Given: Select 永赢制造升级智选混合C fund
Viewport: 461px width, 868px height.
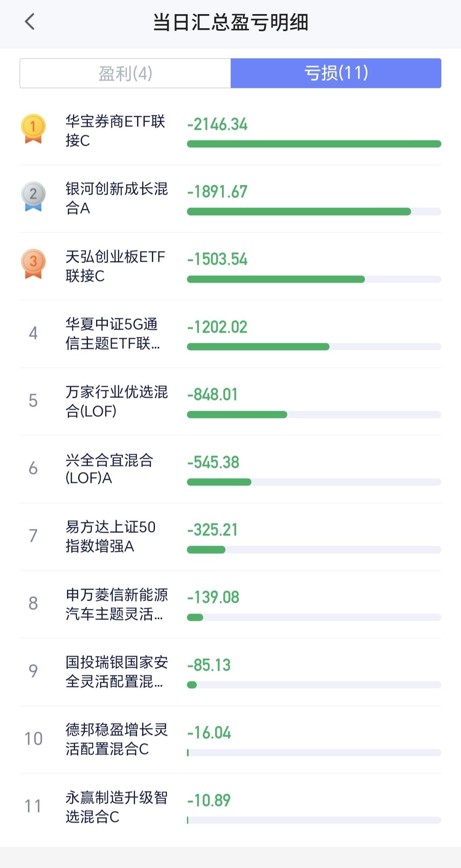Looking at the screenshot, I should pos(116,807).
